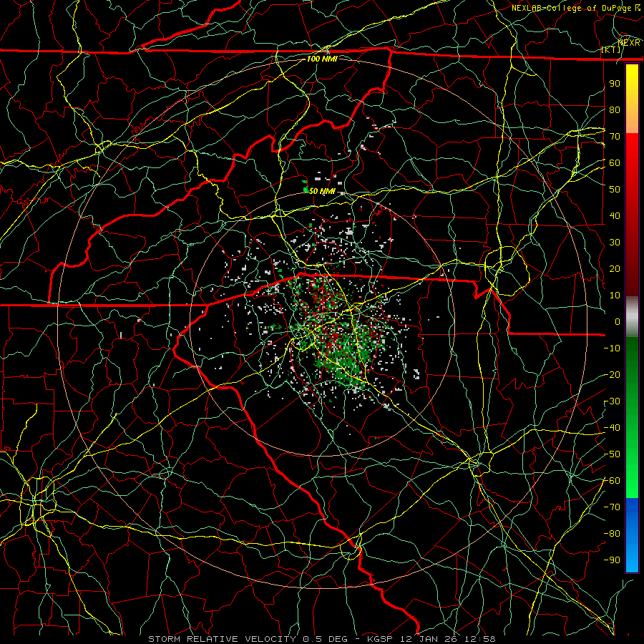
Task: Click the "100 NMI" range ring label
Action: (322, 59)
